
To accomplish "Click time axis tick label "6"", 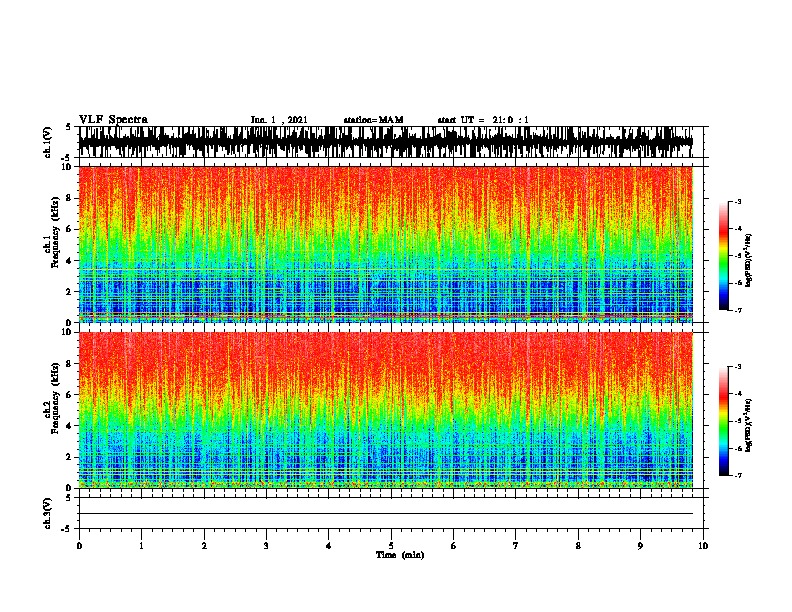I will click(x=454, y=546).
